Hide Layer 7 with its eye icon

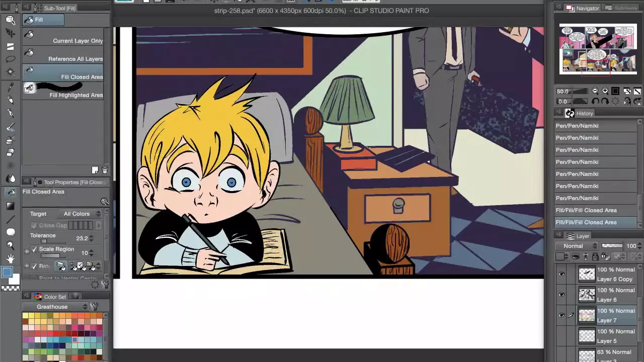click(561, 315)
